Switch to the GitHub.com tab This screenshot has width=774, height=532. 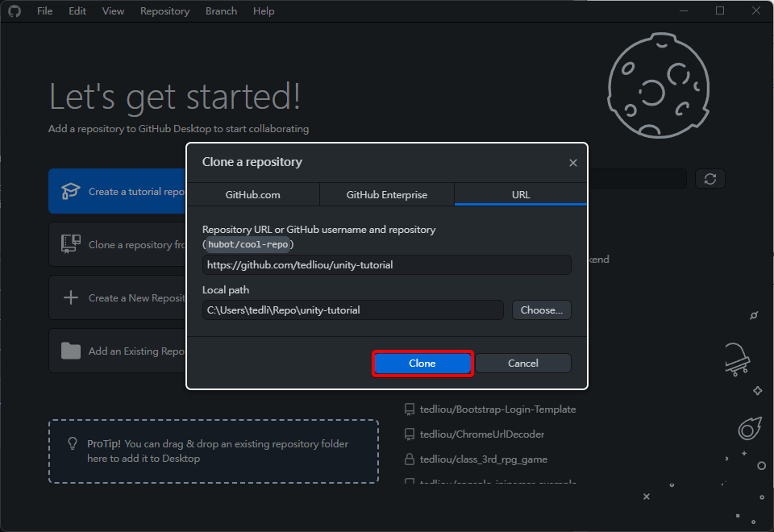(252, 194)
